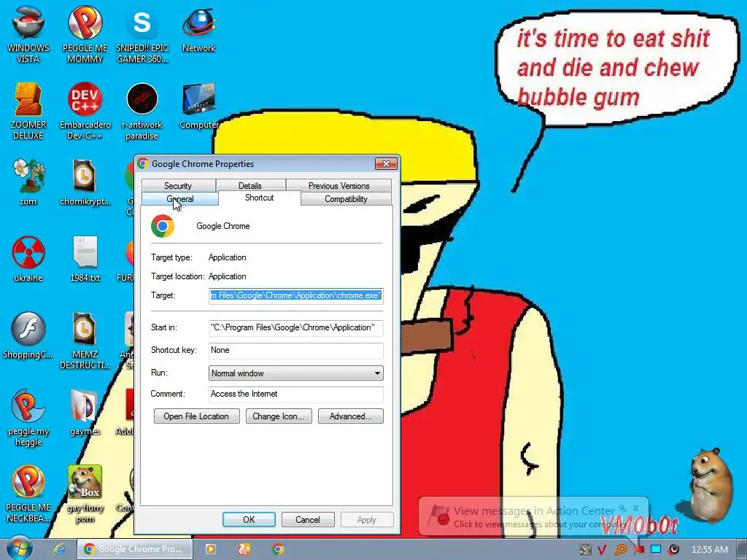Click the Action Center flag tray icon

click(638, 550)
